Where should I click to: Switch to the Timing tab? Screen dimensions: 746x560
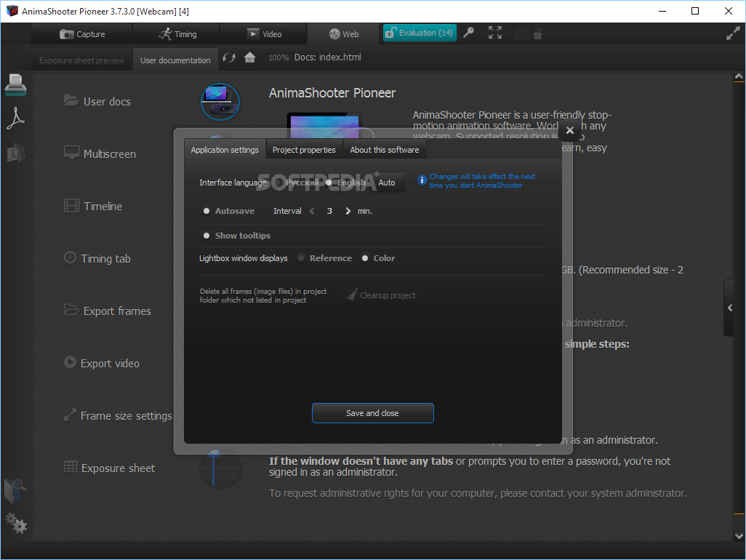click(x=177, y=33)
